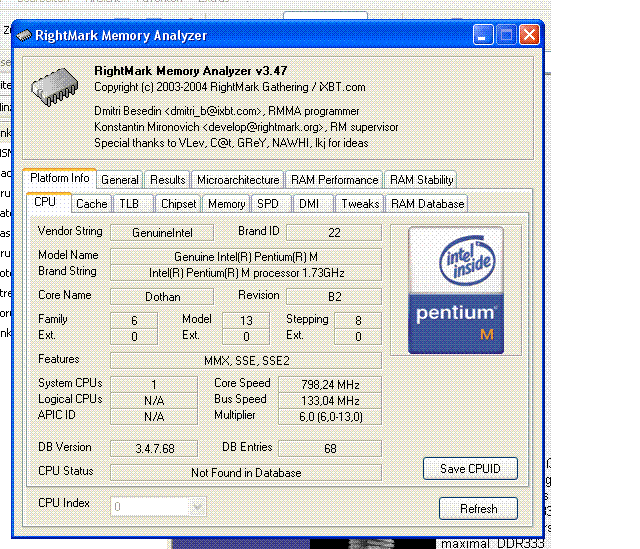Click the APIC ID N/A value

click(154, 417)
